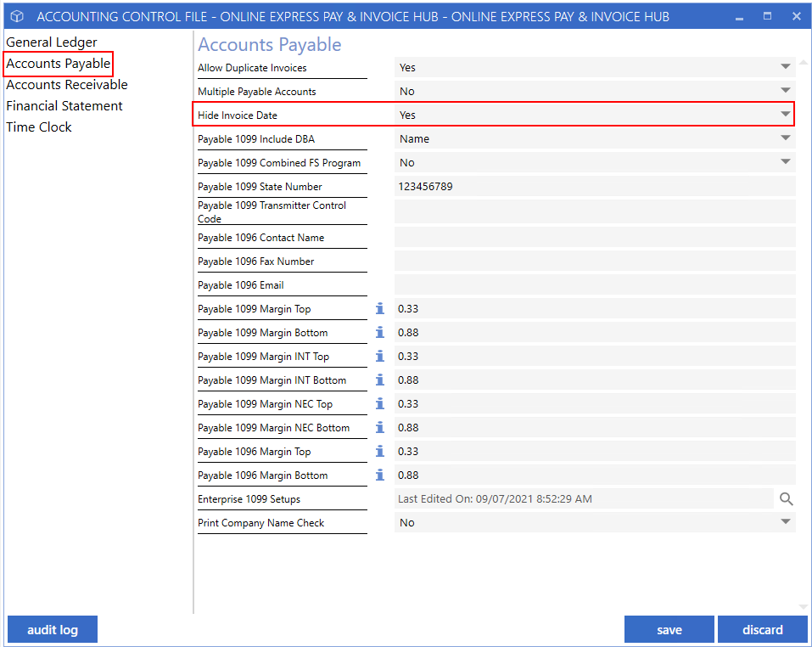
Task: Select General Ledger in the sidebar
Action: pos(51,42)
